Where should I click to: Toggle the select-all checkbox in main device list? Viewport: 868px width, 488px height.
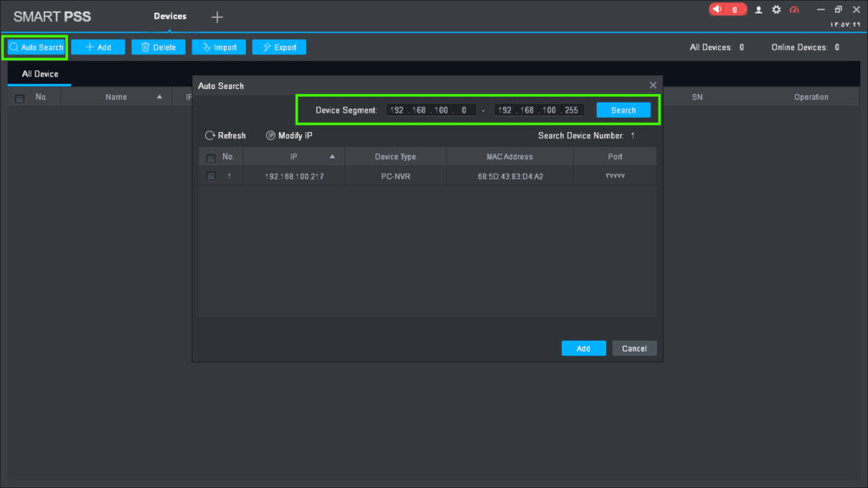20,98
